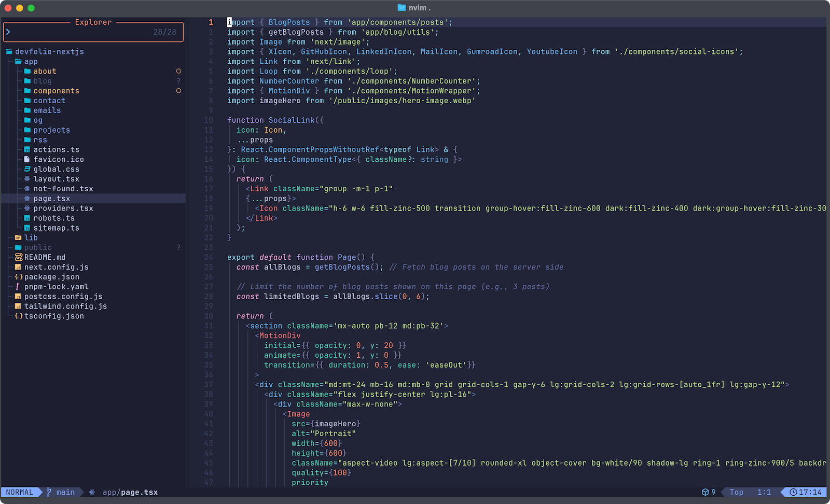This screenshot has height=504, width=830.
Task: Click line number 24 in the gutter
Action: (209, 257)
